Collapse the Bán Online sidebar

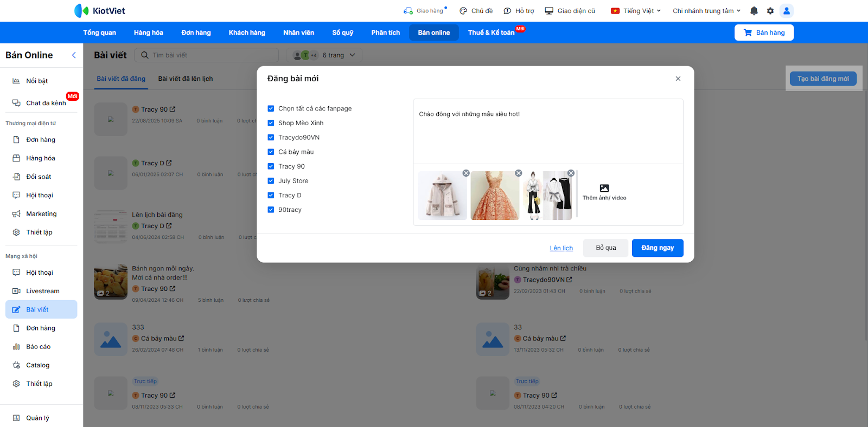(74, 55)
